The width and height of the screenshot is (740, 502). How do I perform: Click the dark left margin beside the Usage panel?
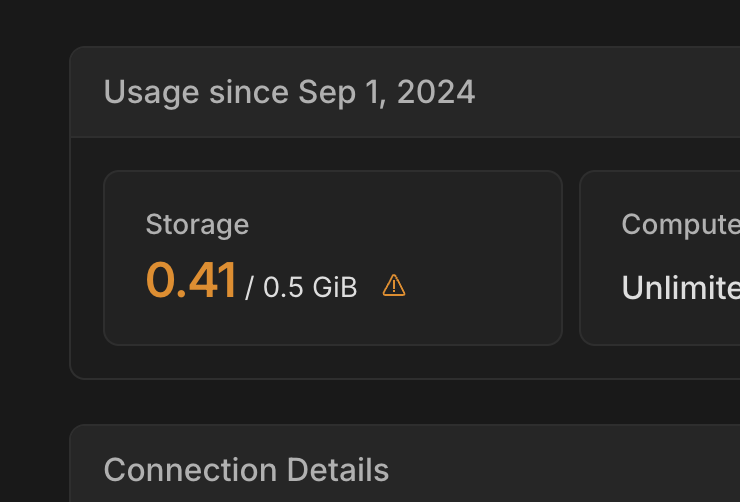pos(34,250)
